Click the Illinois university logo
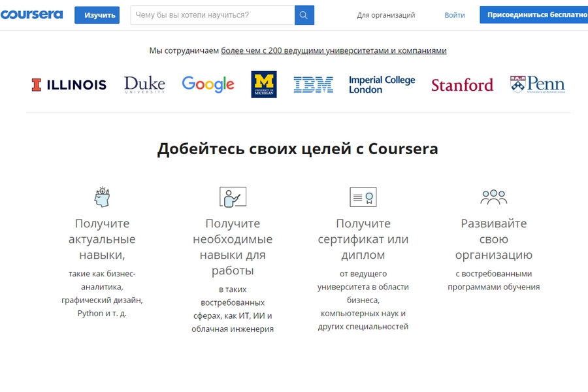Viewport: 588px width, 392px height. click(69, 84)
